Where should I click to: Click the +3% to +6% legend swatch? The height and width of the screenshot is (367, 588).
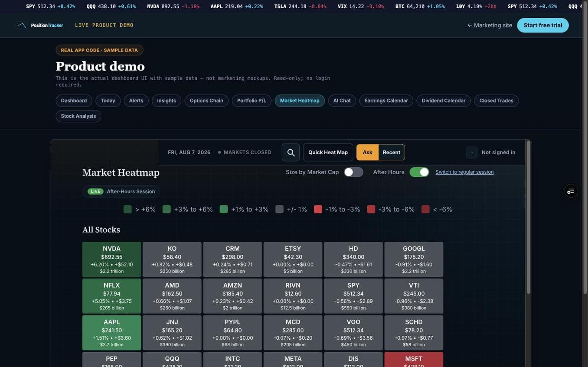(x=167, y=209)
